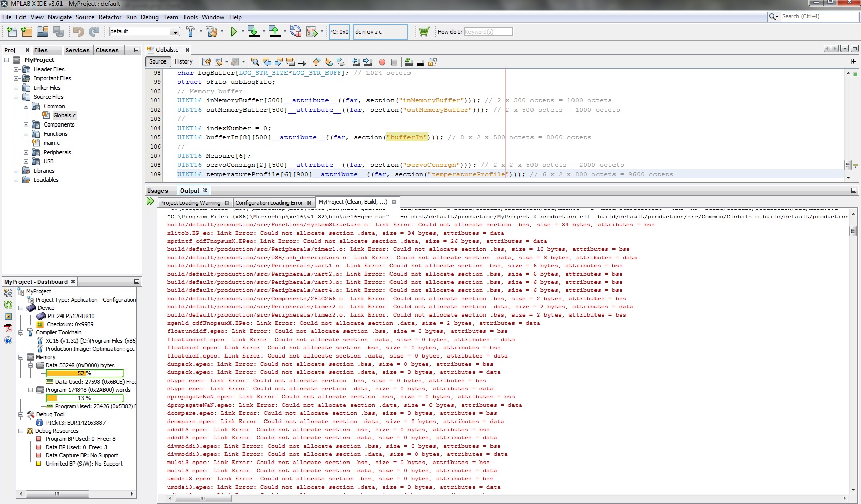Select Globals.c in the project tree

tap(65, 115)
